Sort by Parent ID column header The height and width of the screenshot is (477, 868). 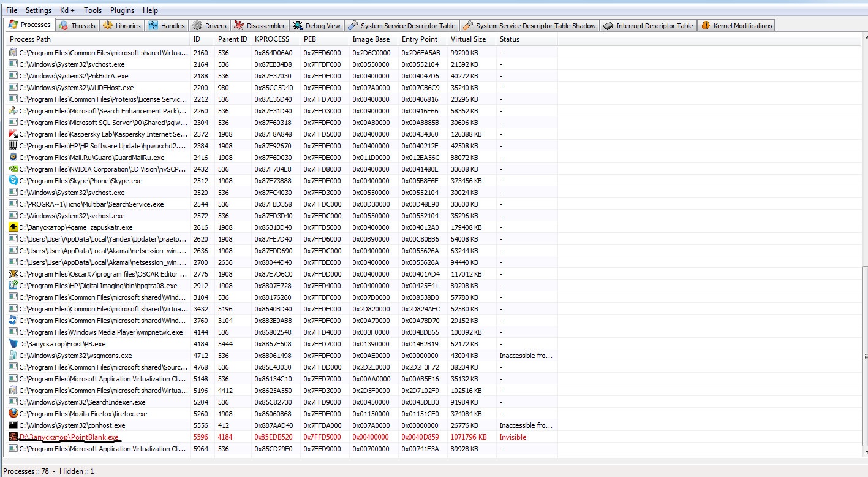(x=233, y=39)
